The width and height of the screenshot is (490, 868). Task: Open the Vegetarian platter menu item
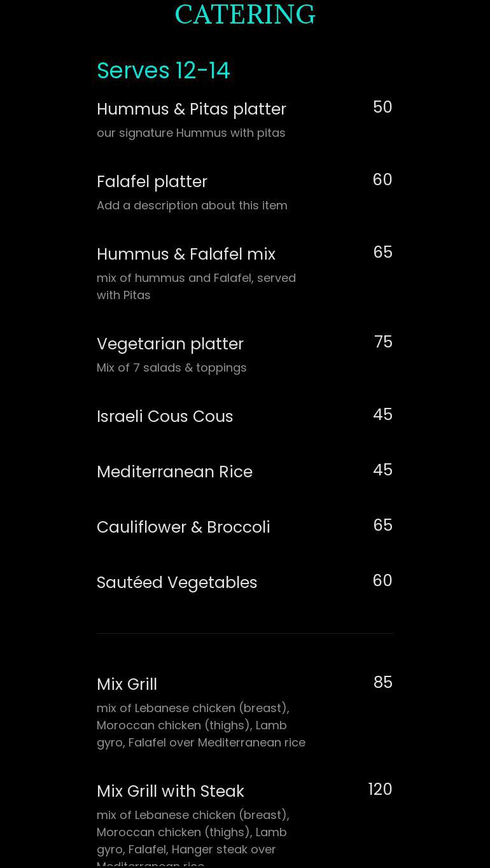tap(170, 344)
